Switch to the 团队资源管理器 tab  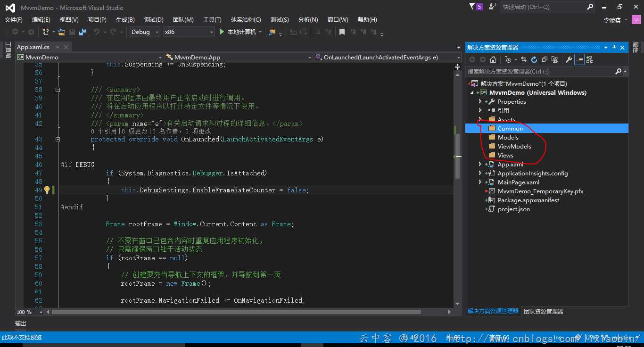pos(543,311)
